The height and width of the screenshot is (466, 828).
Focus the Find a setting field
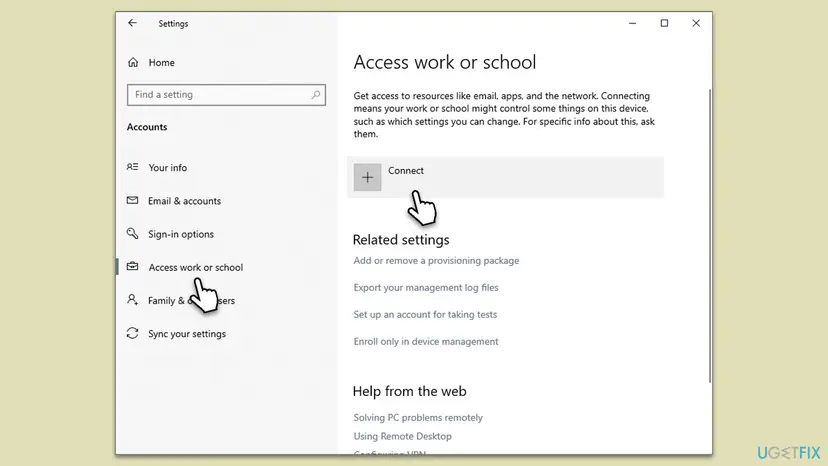tap(226, 95)
